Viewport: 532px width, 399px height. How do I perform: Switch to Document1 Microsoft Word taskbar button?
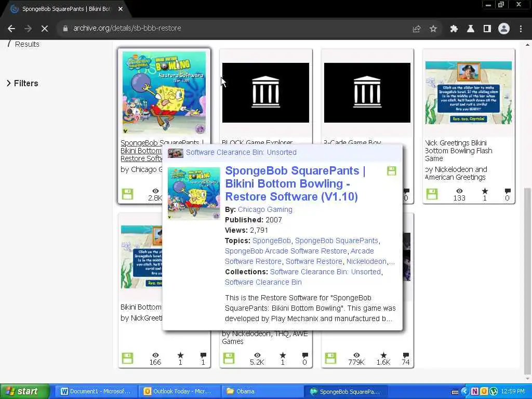tap(96, 392)
